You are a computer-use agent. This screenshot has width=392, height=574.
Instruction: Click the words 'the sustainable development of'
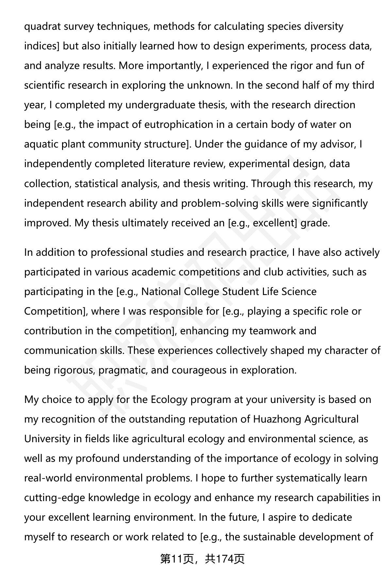(299, 537)
